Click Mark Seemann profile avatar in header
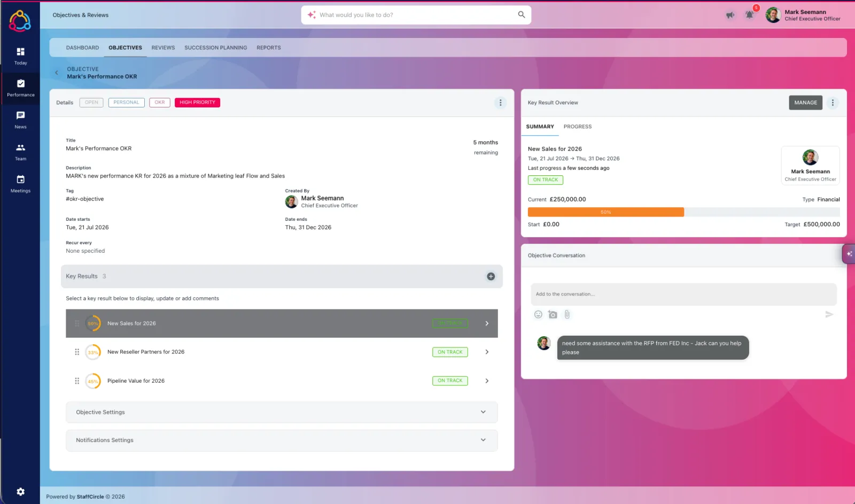The height and width of the screenshot is (504, 855). point(773,15)
